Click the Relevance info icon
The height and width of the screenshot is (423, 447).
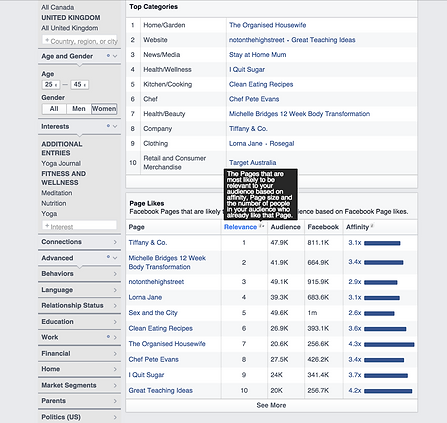(x=261, y=226)
